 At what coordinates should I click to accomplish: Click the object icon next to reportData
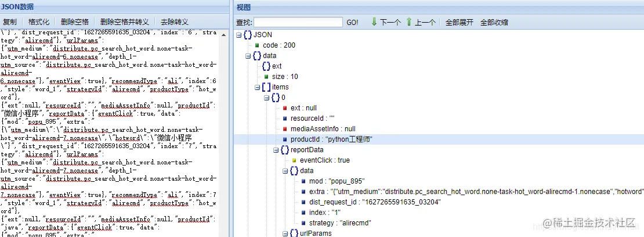[x=285, y=150]
